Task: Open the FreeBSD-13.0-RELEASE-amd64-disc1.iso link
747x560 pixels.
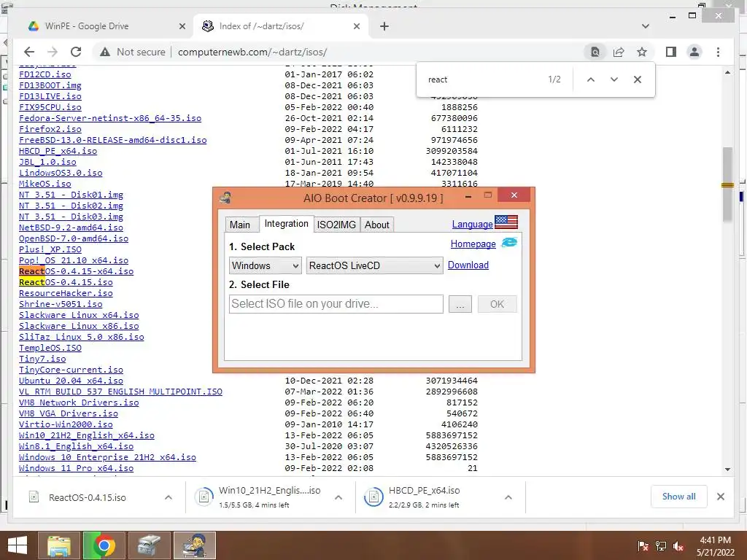Action: pyautogui.click(x=113, y=140)
